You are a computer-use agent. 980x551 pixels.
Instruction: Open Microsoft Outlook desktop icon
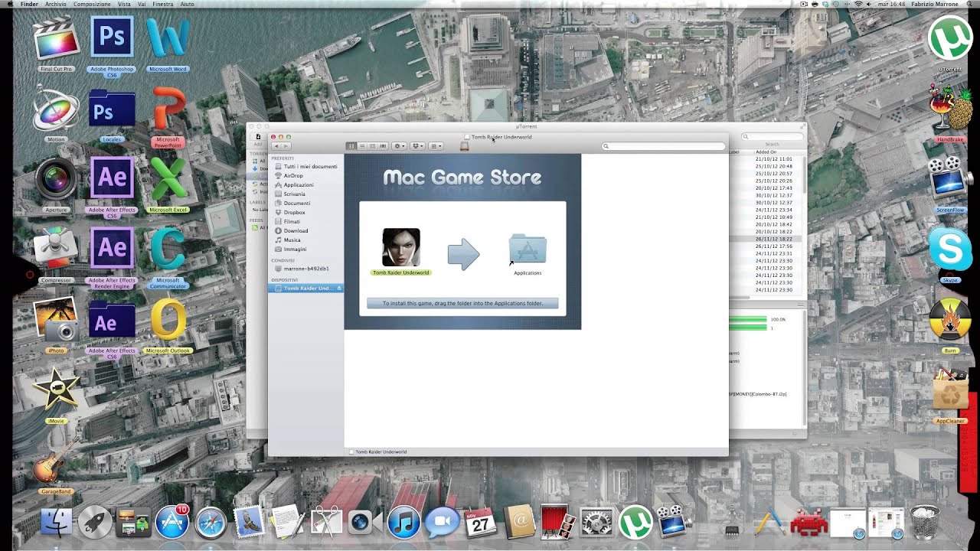(x=168, y=320)
